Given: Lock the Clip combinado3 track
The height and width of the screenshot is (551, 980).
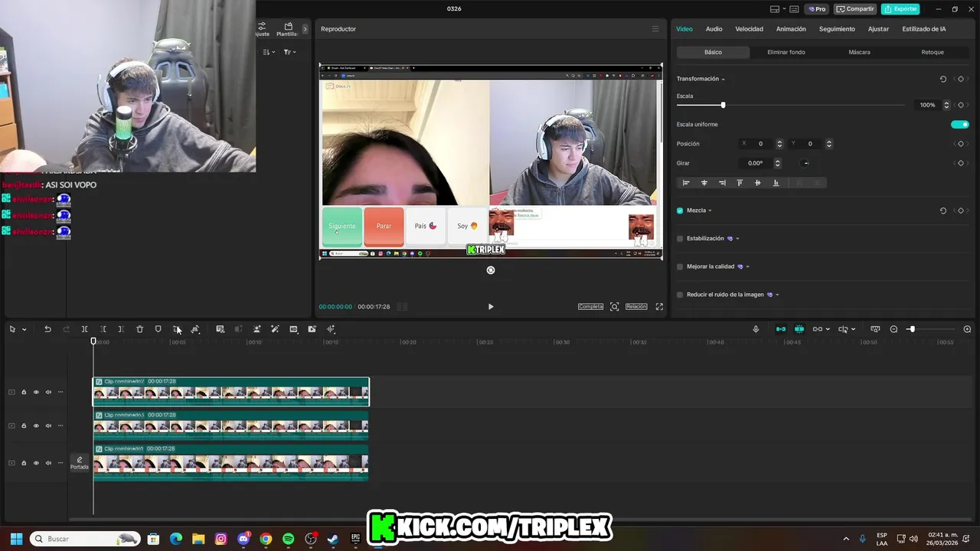Looking at the screenshot, I should [24, 425].
